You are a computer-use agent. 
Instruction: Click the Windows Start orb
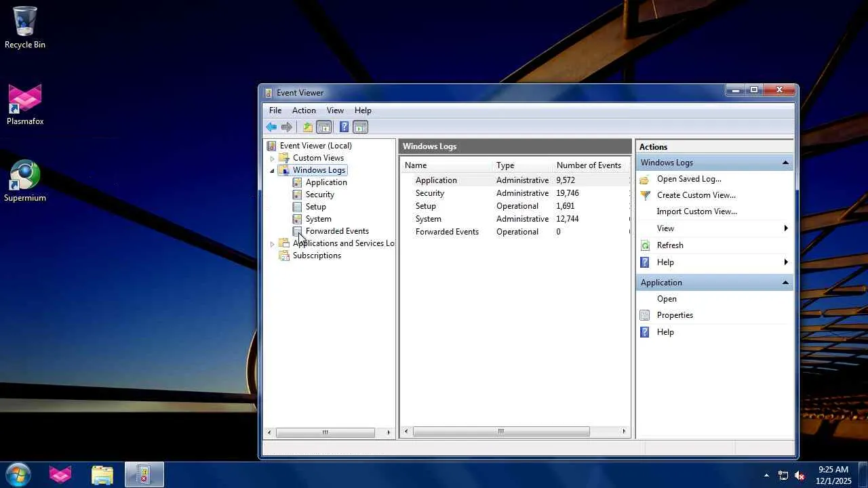point(18,474)
